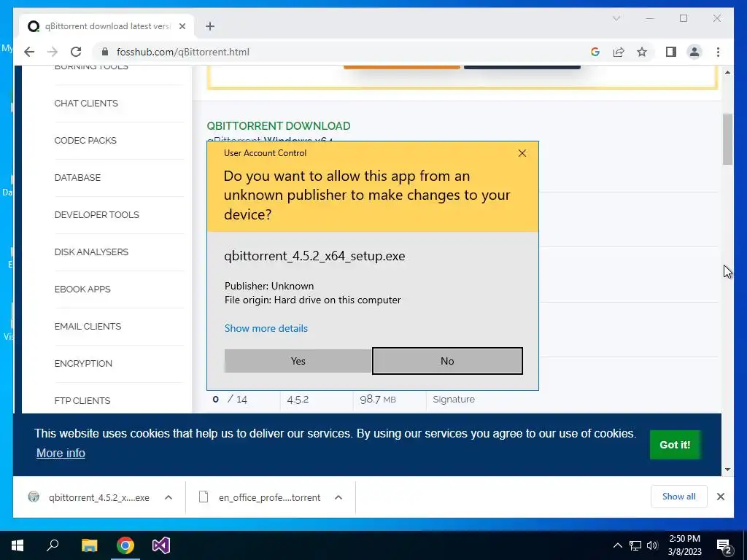This screenshot has height=560, width=747.
Task: Click the Chrome taskbar icon
Action: [125, 545]
